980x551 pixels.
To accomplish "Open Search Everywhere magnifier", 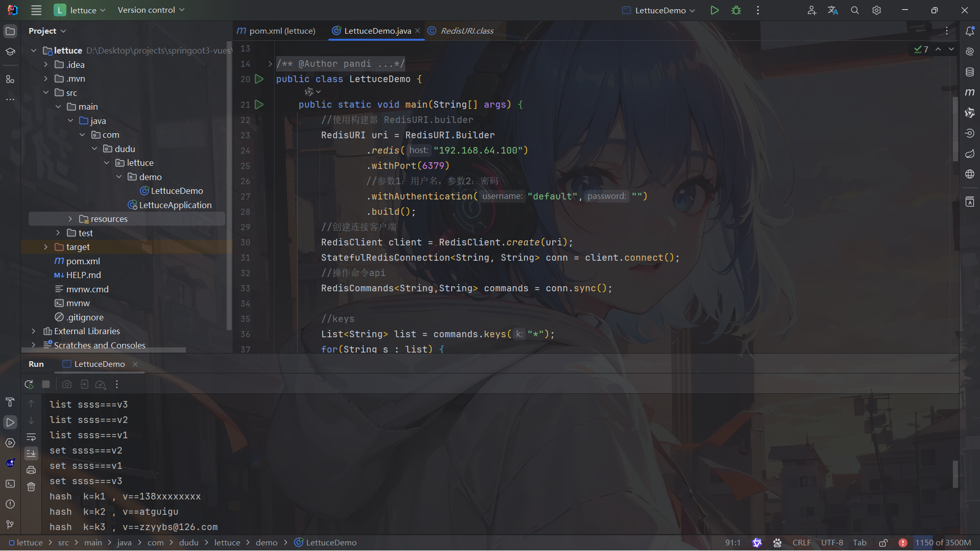I will point(855,10).
